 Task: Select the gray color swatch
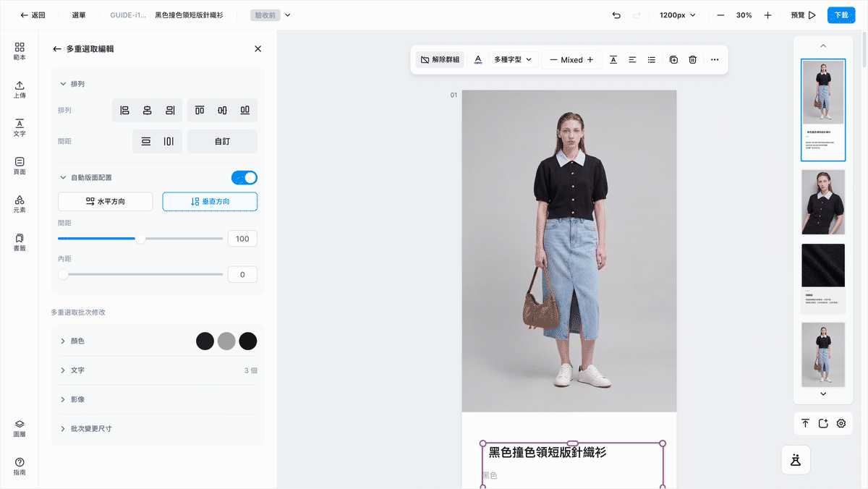pos(226,341)
